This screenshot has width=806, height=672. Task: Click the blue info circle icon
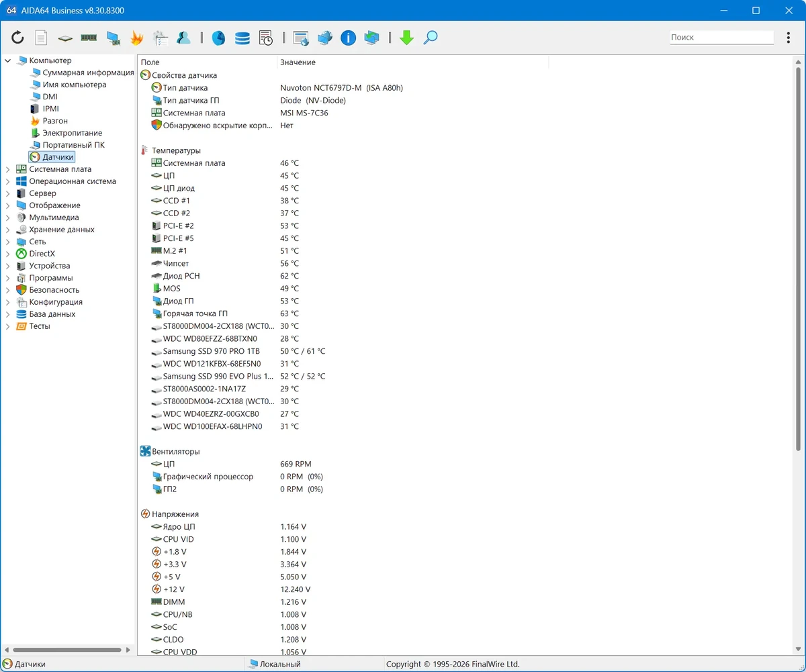(348, 38)
